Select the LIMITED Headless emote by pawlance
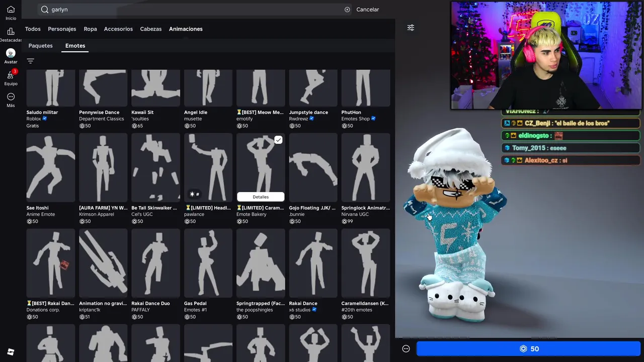This screenshot has width=644, height=362. (208, 167)
